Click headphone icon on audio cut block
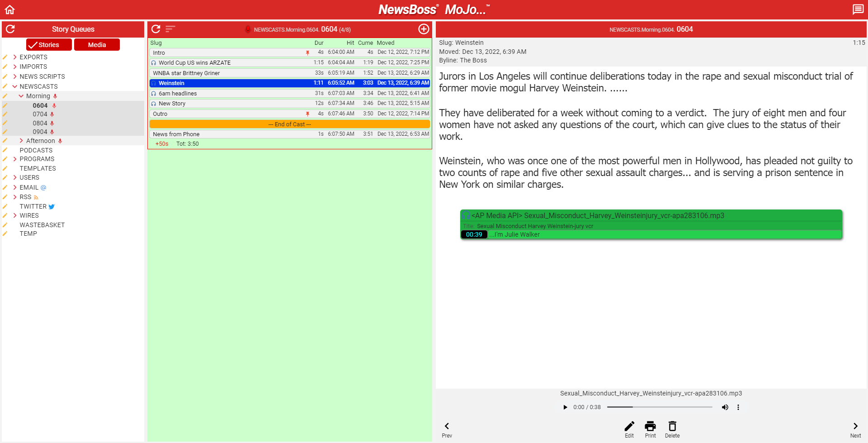Screen dimensions: 868x443 466,215
